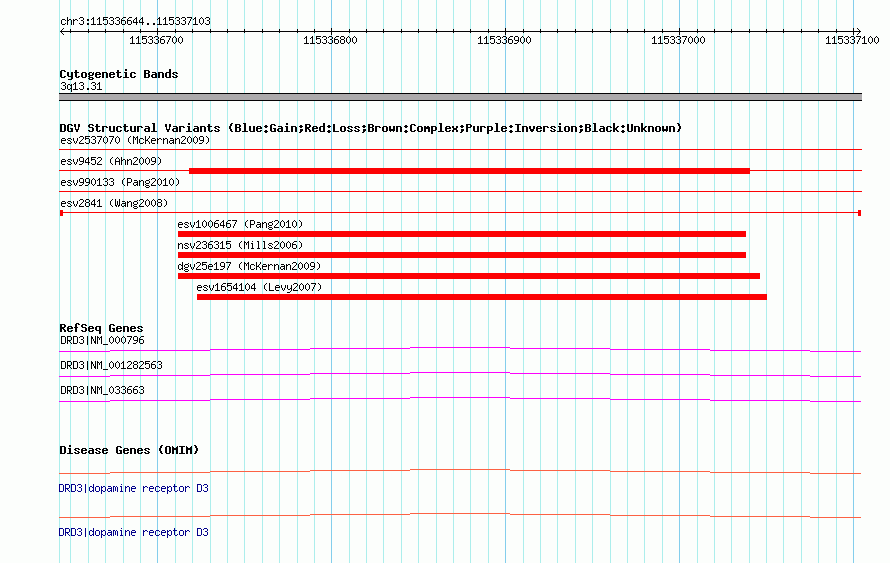Open the second DRD3|dopamine receptor D3 link
This screenshot has width=890, height=563.
[x=133, y=532]
